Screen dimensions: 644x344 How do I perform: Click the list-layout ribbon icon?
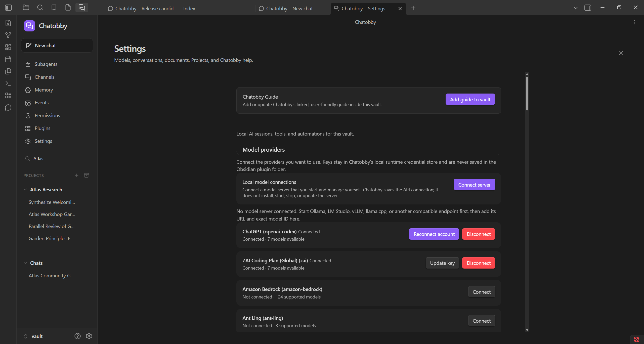[8, 95]
